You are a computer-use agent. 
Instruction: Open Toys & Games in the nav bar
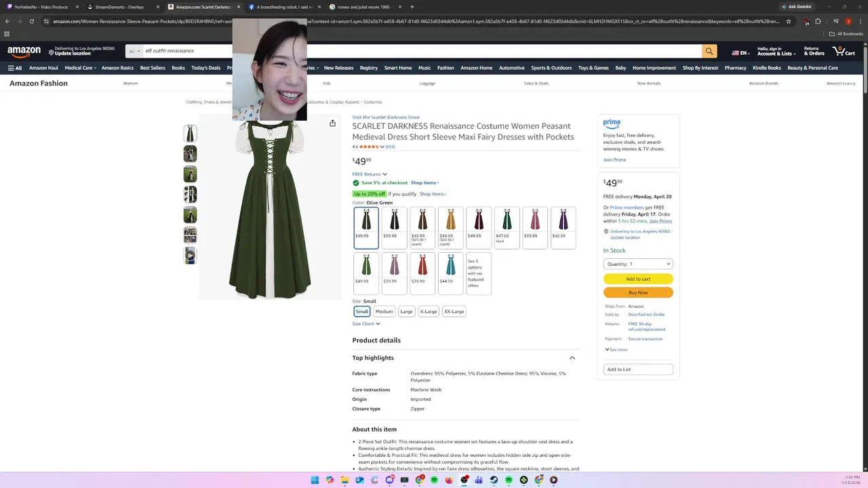593,68
